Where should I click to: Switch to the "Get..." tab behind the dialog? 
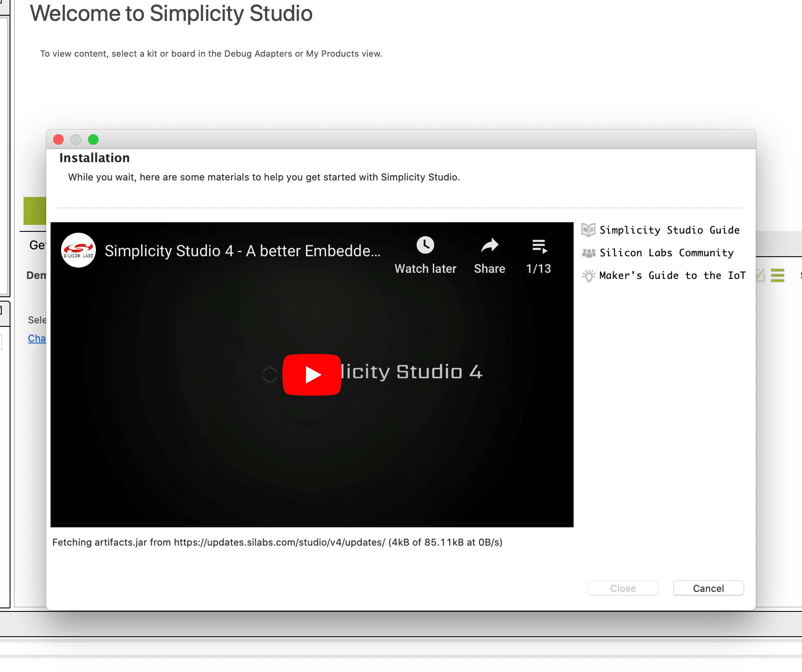pyautogui.click(x=37, y=245)
